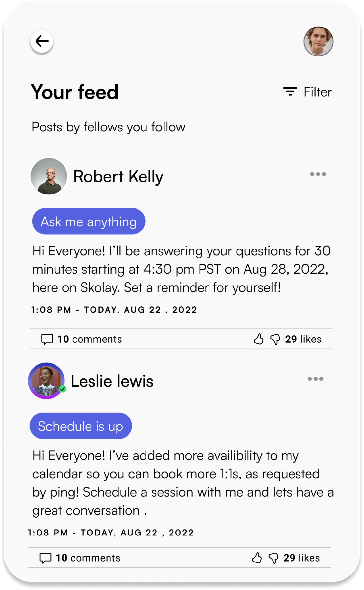
Task: Click the comments icon on Leslie lewis's post
Action: click(45, 558)
